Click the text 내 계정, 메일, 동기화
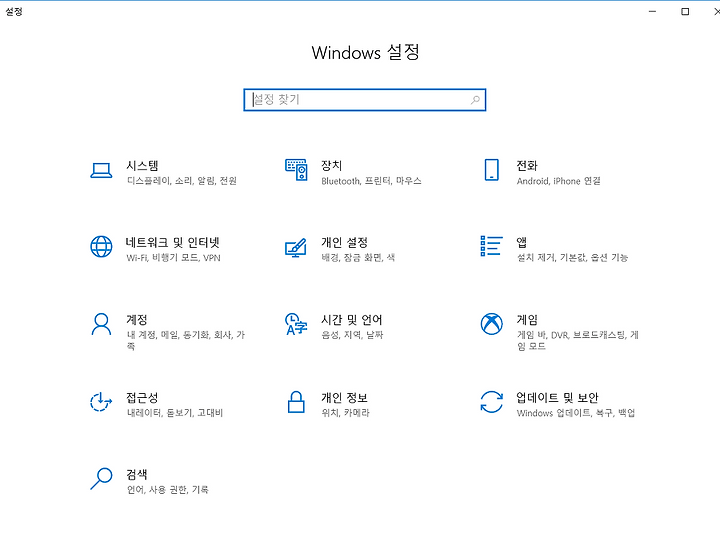The image size is (720, 537). point(168,335)
